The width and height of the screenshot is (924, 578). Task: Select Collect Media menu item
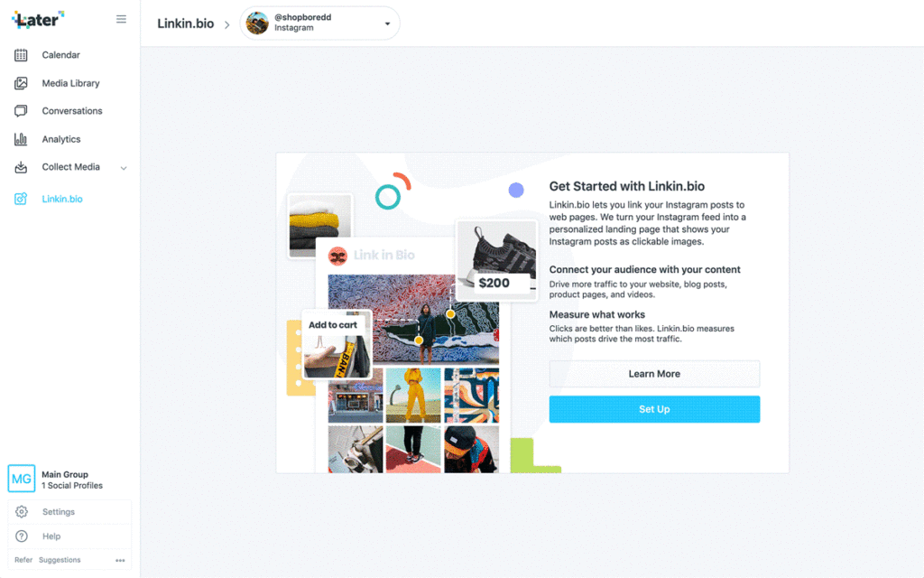[x=70, y=167]
